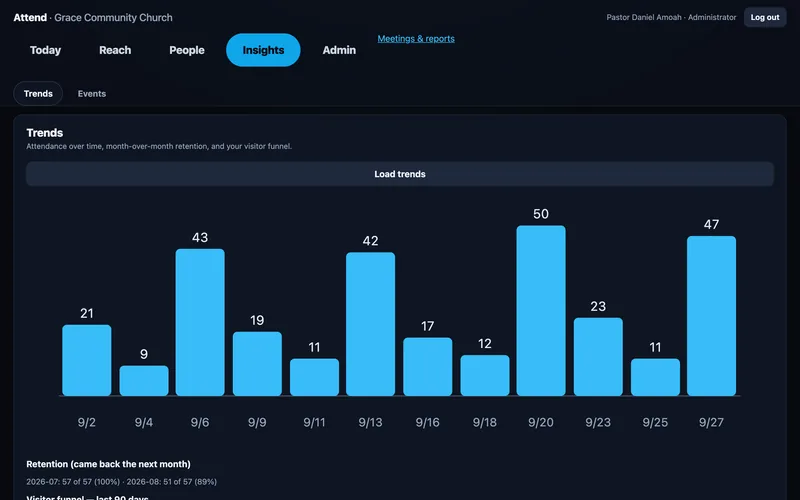Image resolution: width=800 pixels, height=500 pixels.
Task: Select the Trends sub-tab
Action: 38,93
